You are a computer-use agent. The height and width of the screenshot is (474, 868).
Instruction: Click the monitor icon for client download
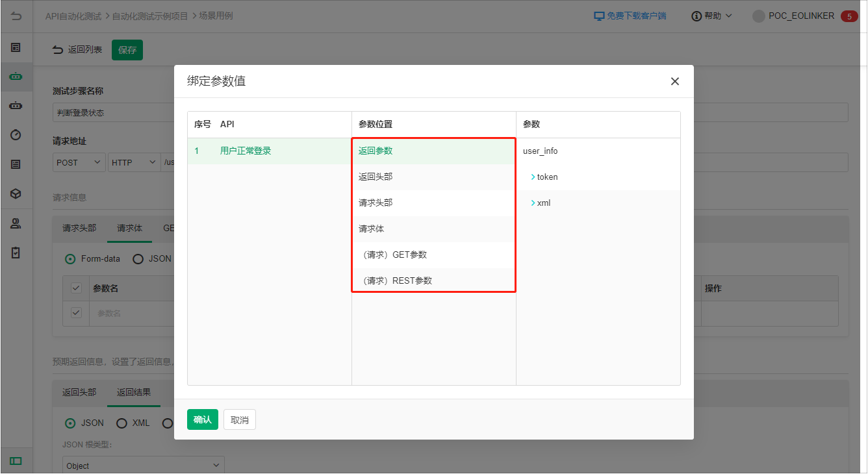pyautogui.click(x=599, y=16)
